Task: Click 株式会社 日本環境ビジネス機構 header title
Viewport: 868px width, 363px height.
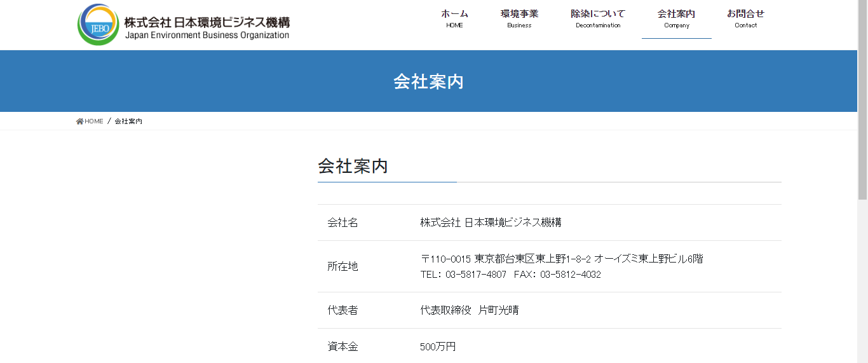Action: [207, 22]
